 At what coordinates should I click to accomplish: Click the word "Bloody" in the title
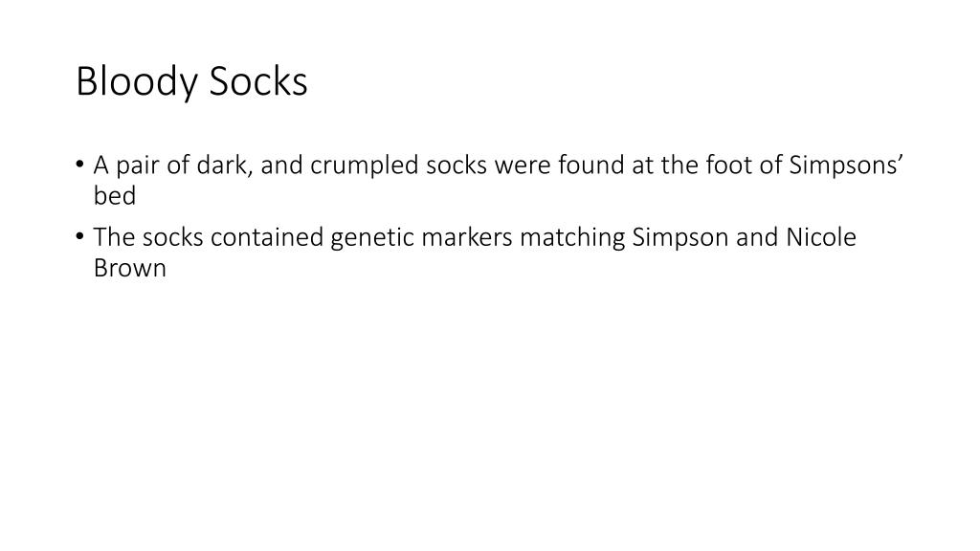coord(136,82)
